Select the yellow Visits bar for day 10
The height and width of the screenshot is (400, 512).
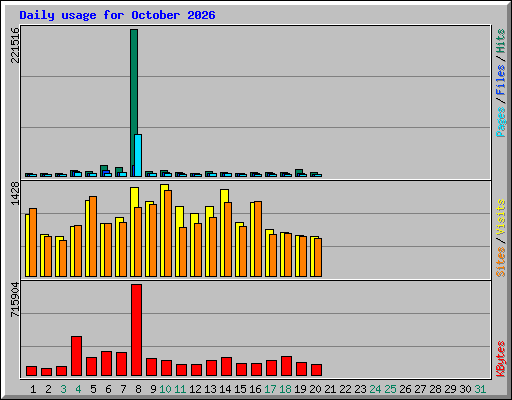pyautogui.click(x=163, y=230)
